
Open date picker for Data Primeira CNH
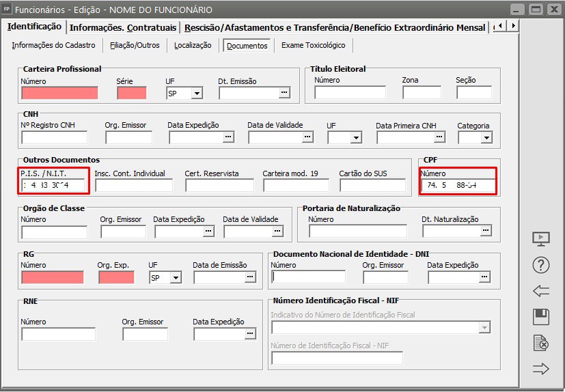click(439, 137)
